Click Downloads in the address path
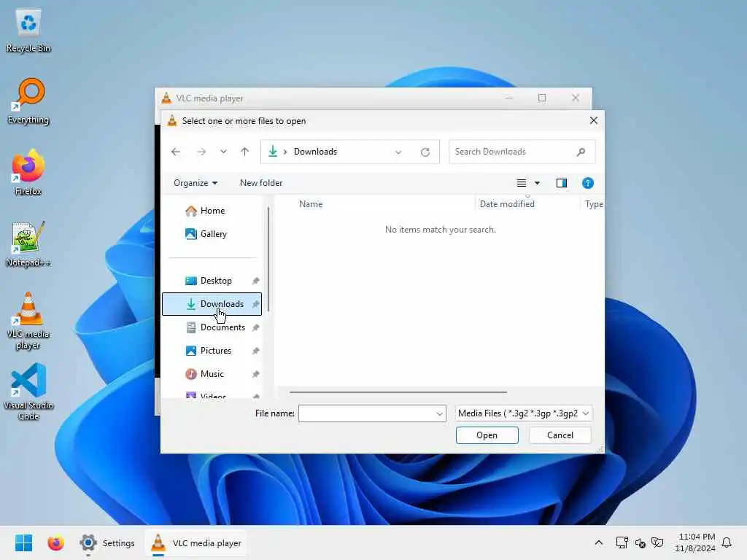This screenshot has height=560, width=747. (315, 152)
